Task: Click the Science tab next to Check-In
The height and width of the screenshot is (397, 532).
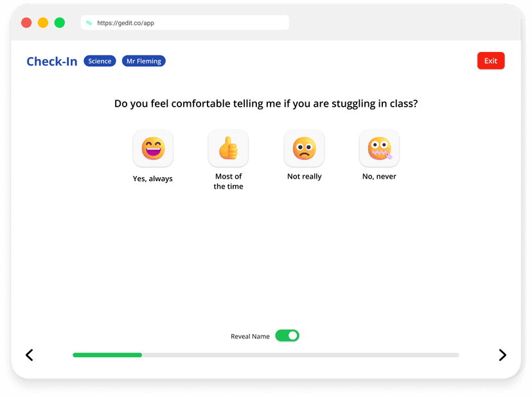Action: 100,60
